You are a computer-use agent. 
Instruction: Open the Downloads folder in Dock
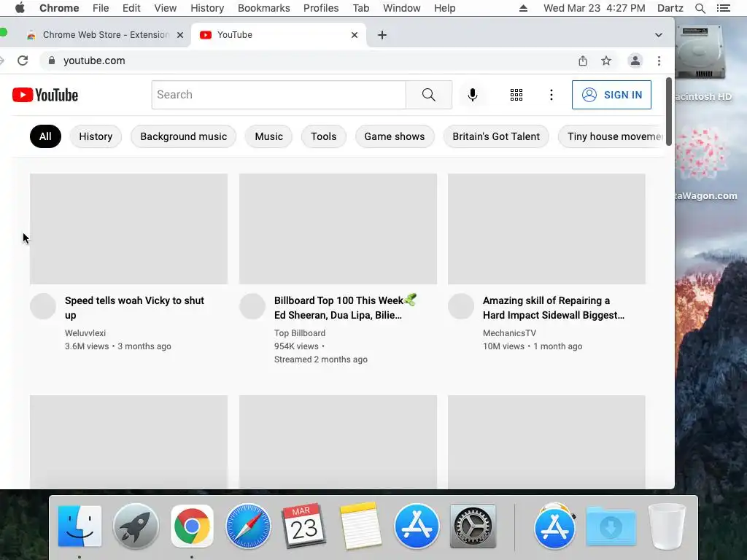point(611,526)
